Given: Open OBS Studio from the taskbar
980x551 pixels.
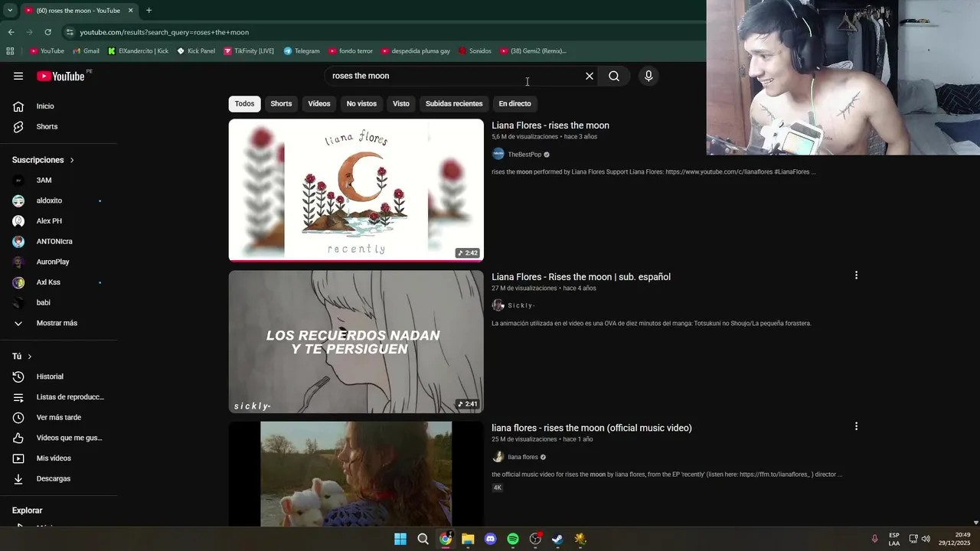Looking at the screenshot, I should tap(535, 539).
